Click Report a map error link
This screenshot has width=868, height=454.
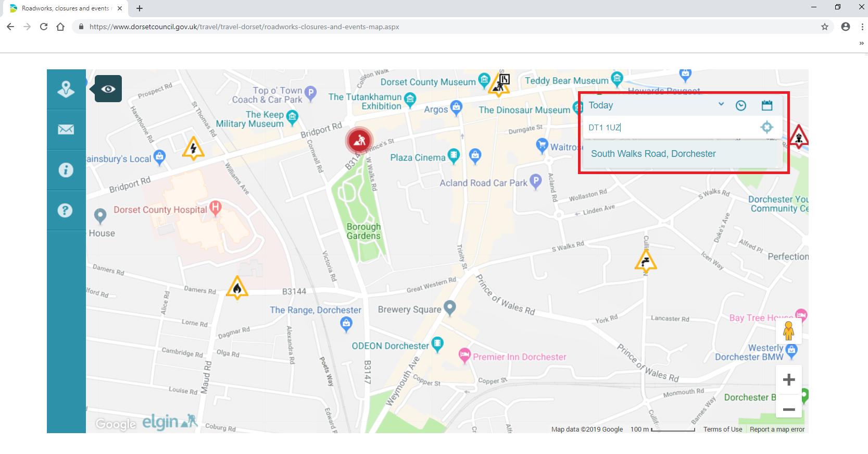pos(777,430)
